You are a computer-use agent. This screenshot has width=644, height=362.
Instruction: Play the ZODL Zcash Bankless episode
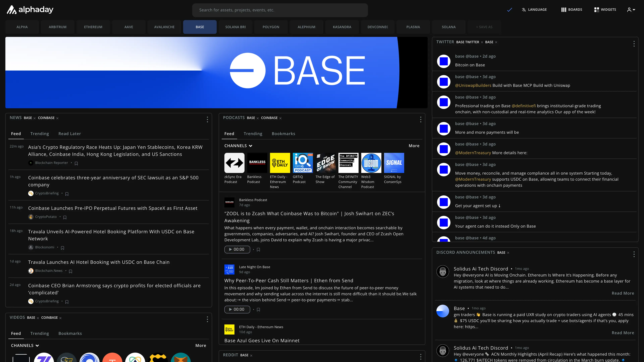[x=237, y=249]
